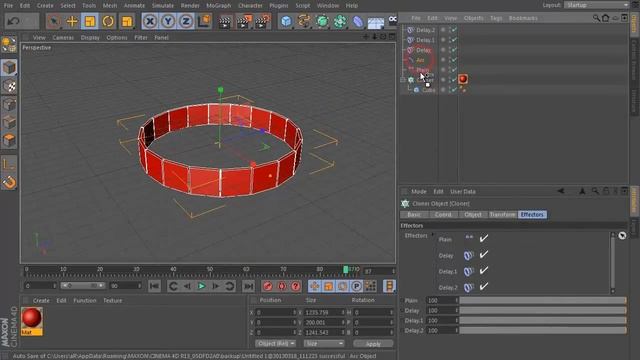Switch to Edges mode

(9, 122)
